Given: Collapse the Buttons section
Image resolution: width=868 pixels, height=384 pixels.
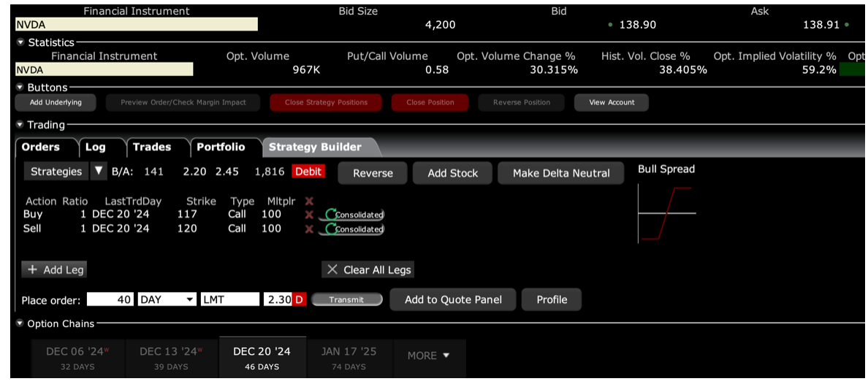Looking at the screenshot, I should pos(20,88).
